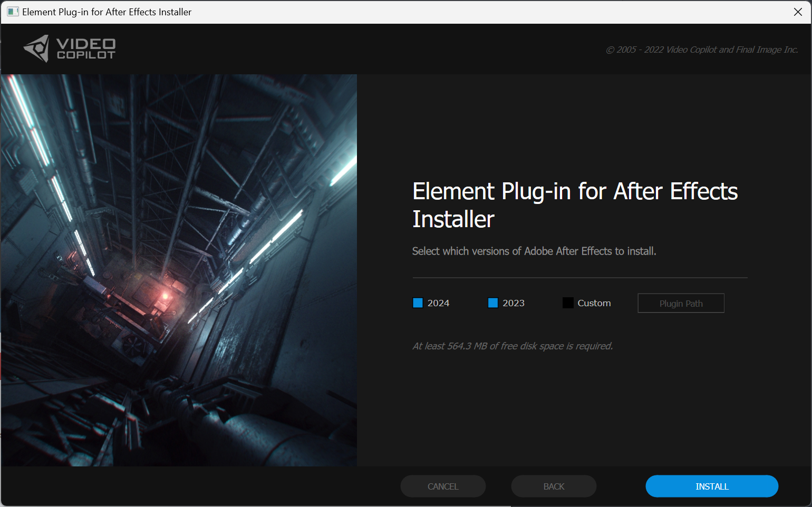Click the 'Element Plug-in for After Effects Installer' heading

[x=575, y=205]
